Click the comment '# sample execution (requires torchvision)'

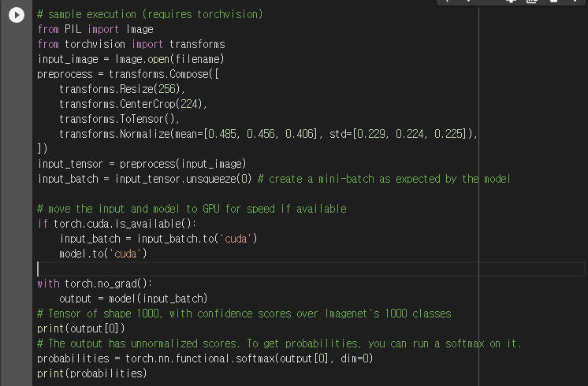pos(150,14)
